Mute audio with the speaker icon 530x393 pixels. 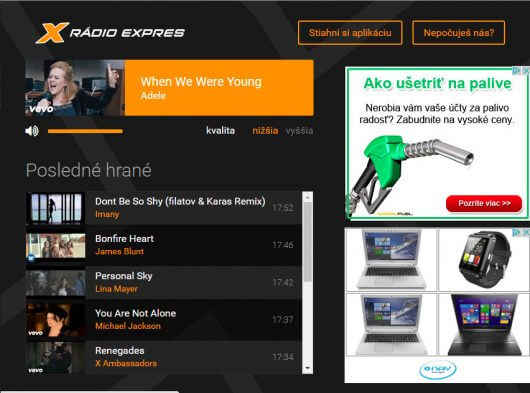click(x=32, y=131)
